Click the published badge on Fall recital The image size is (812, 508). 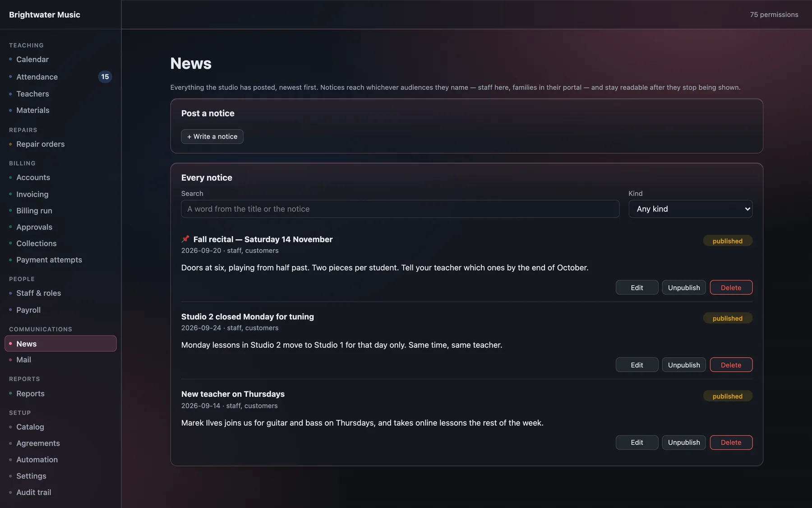[727, 241]
